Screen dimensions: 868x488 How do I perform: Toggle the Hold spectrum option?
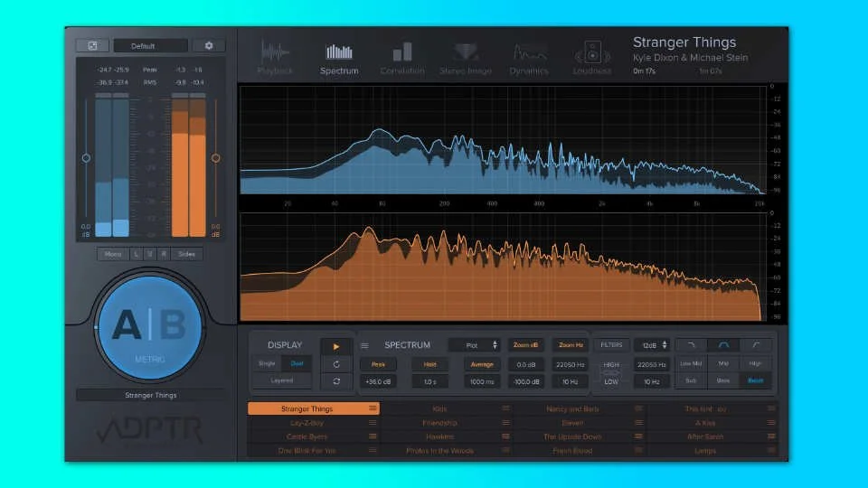(x=429, y=364)
